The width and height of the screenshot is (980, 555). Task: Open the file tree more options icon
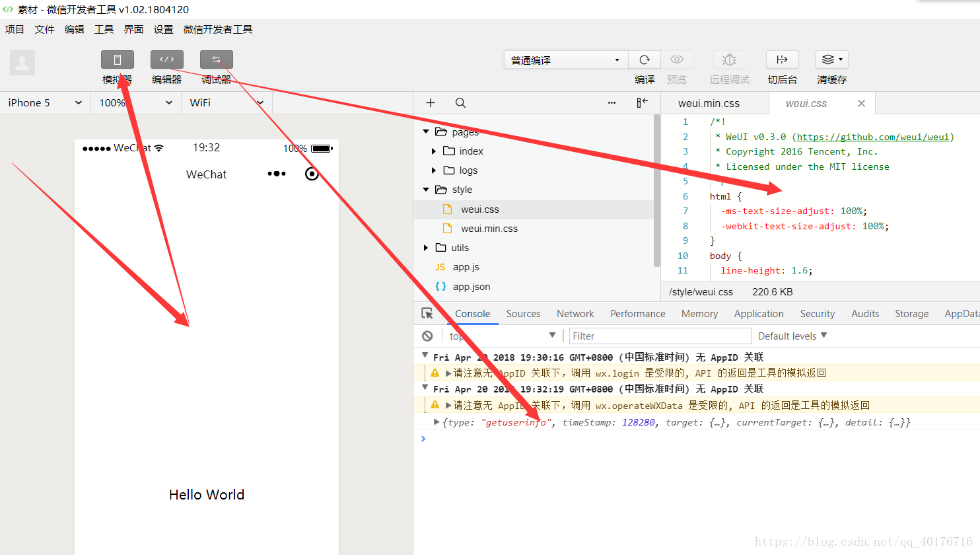click(x=612, y=103)
